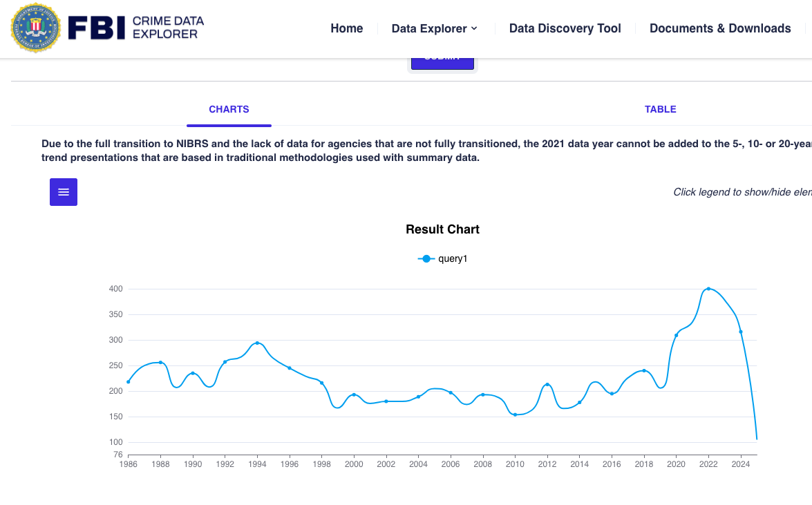Toggle the query1 legend series visibility

point(443,258)
